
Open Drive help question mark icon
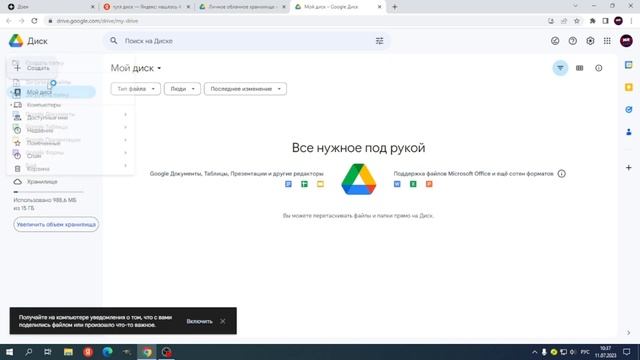pyautogui.click(x=573, y=41)
